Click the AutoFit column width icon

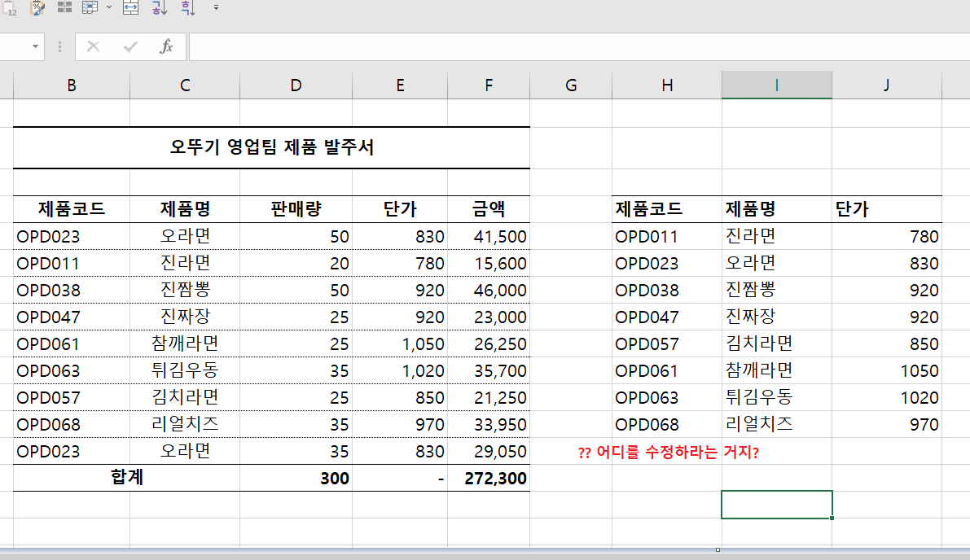tap(130, 7)
